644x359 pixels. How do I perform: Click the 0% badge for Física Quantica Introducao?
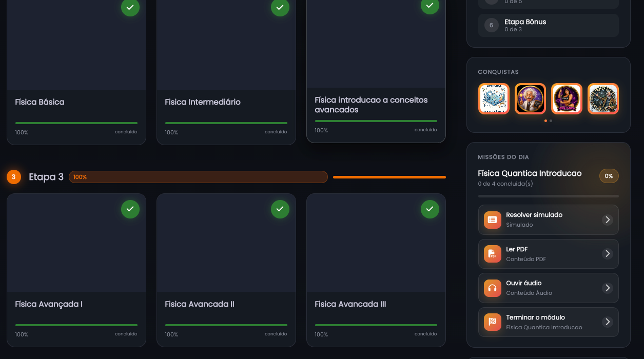pos(609,176)
